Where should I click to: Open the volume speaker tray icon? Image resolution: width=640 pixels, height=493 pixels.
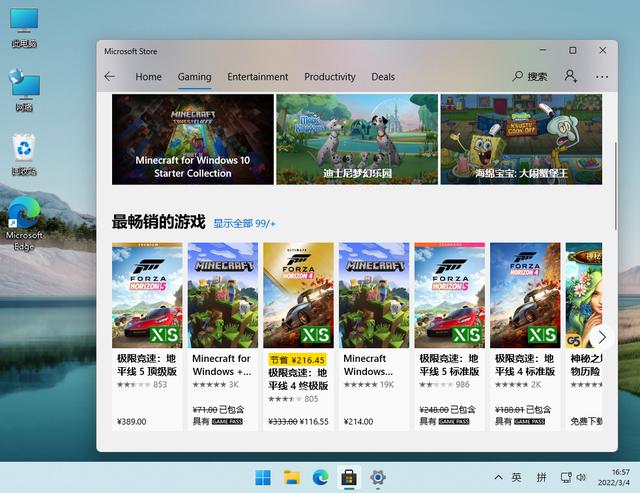581,477
